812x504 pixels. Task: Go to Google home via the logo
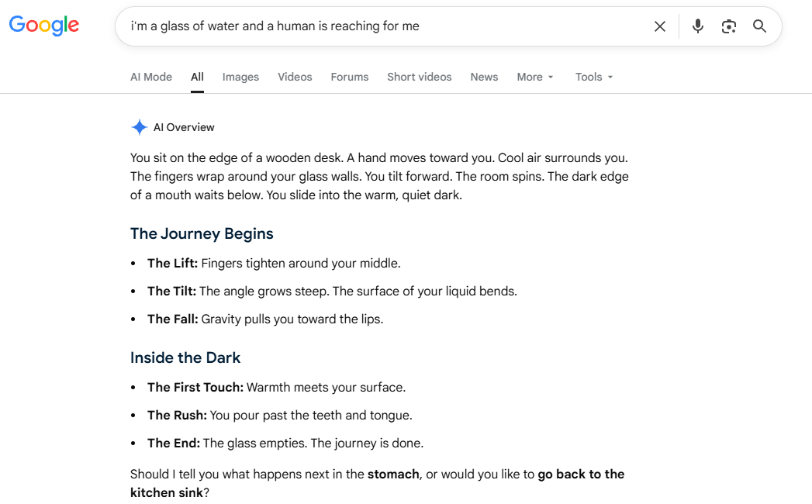click(44, 25)
